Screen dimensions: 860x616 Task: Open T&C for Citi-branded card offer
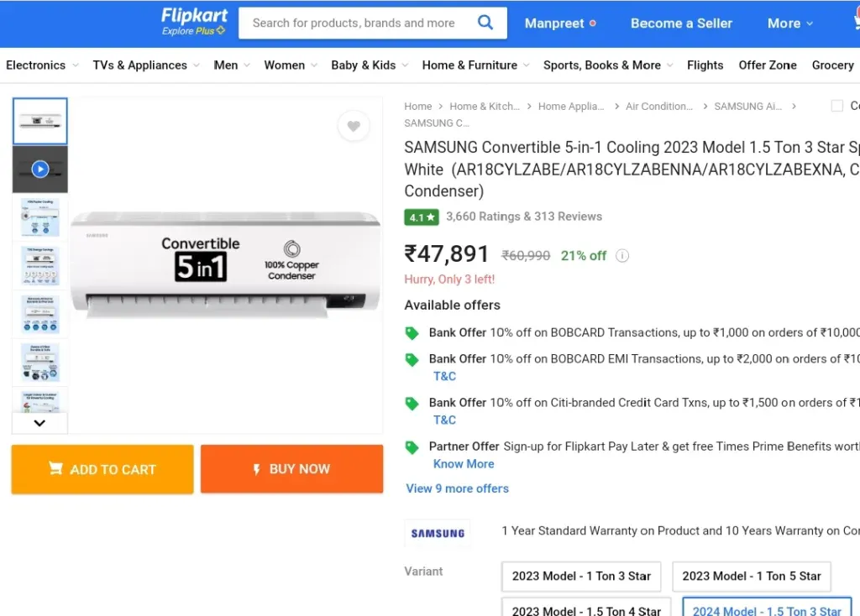[x=444, y=420]
